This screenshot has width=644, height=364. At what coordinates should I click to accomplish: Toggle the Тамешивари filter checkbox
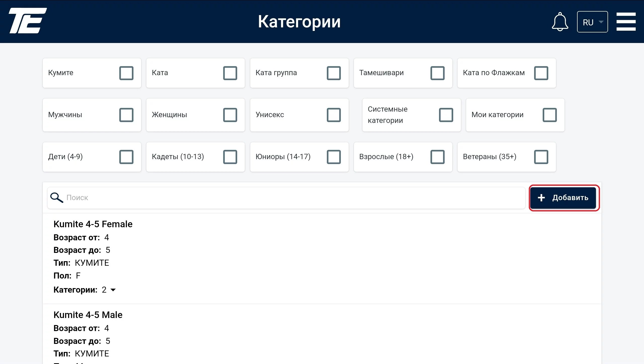click(x=437, y=73)
